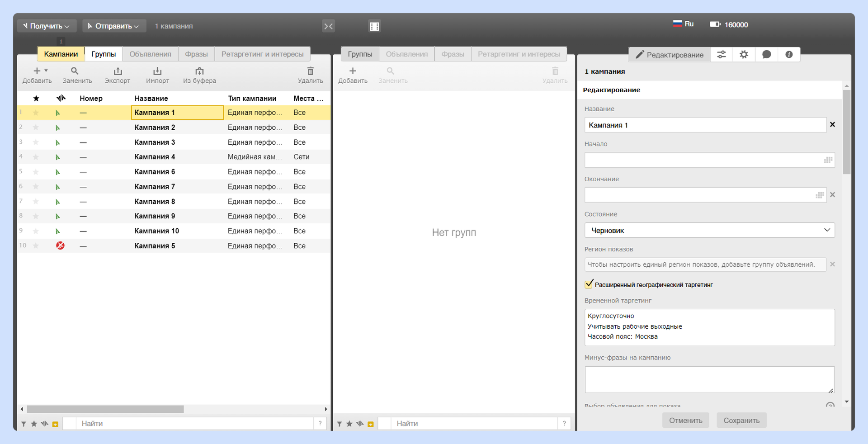868x444 pixels.
Task: Open the Состояние dropdown showing Черновик
Action: tap(710, 230)
